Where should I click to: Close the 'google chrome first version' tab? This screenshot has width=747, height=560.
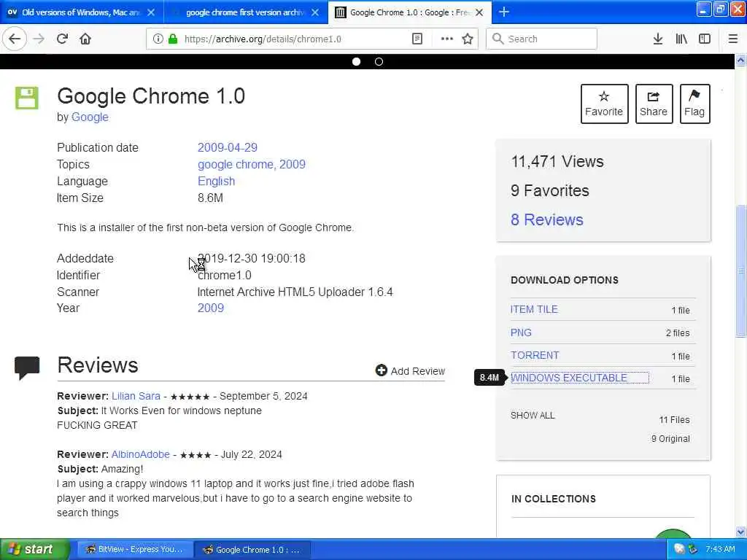[x=315, y=12]
